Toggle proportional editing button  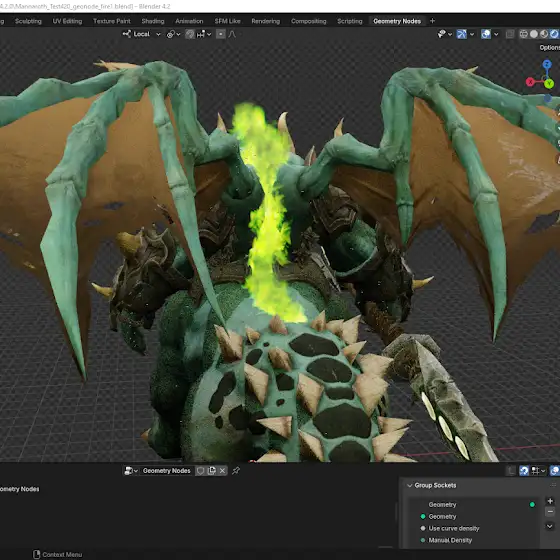pos(221,34)
